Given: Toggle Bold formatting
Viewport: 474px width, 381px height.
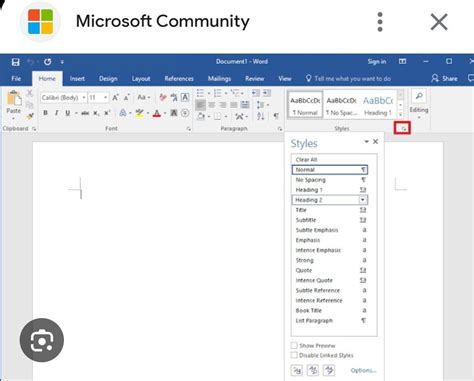Looking at the screenshot, I should coord(45,113).
